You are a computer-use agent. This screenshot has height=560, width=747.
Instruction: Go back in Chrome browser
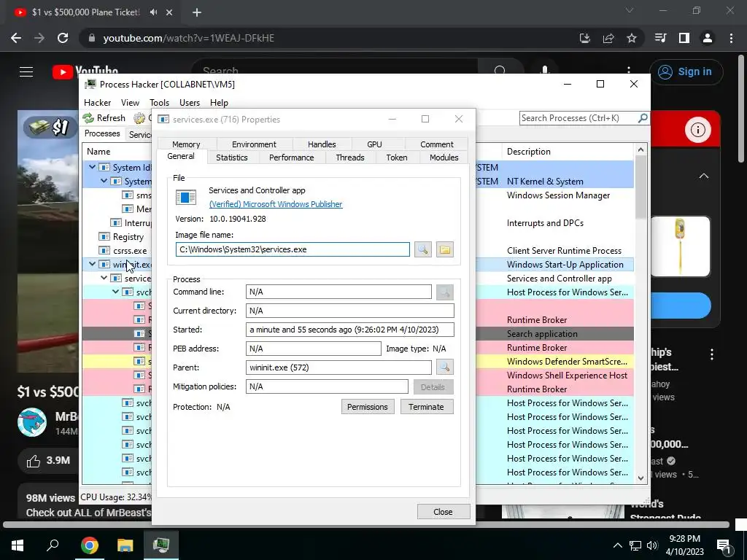(x=16, y=38)
